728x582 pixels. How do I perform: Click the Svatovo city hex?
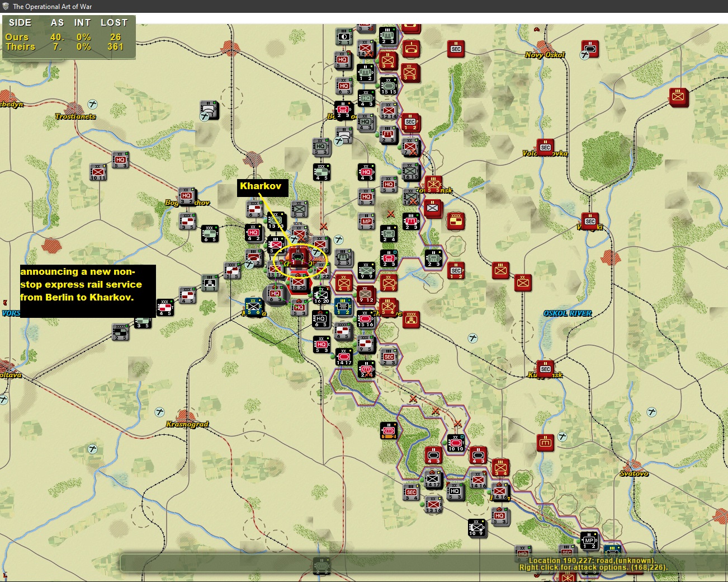tap(634, 466)
